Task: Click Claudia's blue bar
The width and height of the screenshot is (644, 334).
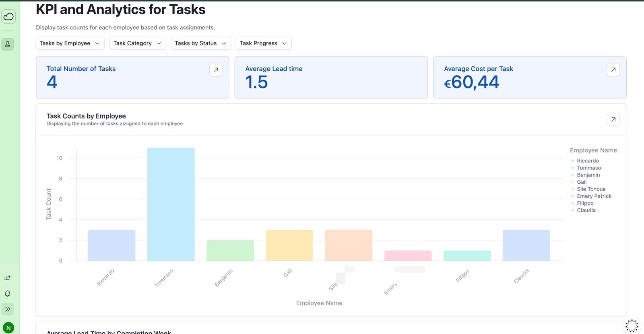Action: click(x=526, y=245)
